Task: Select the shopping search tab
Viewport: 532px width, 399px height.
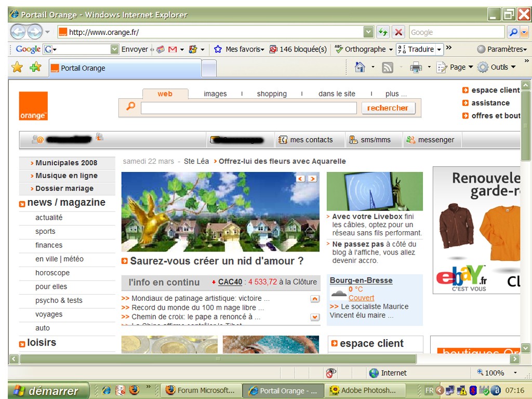Action: click(272, 94)
